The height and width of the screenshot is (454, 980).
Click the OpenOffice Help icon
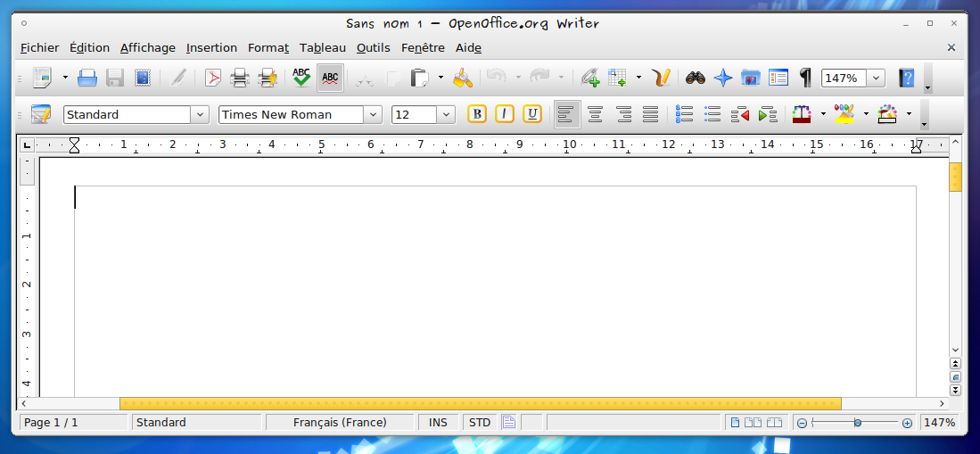click(906, 78)
